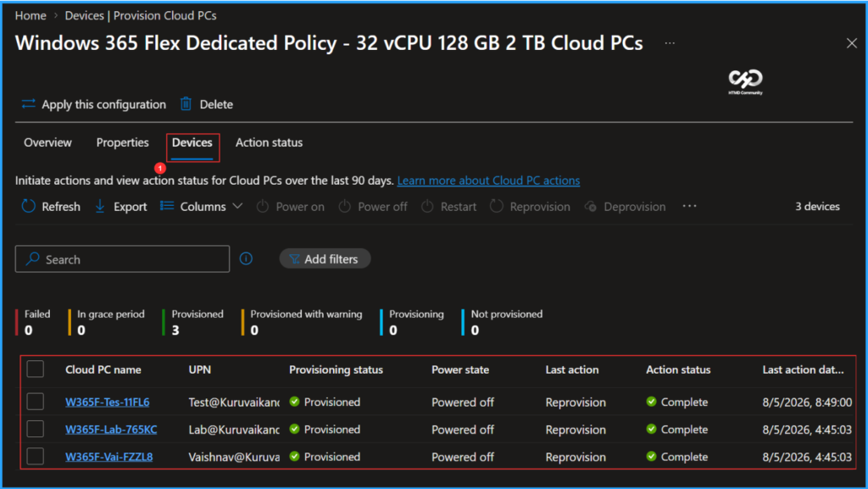Sort by the Cloud PC name column

(103, 370)
